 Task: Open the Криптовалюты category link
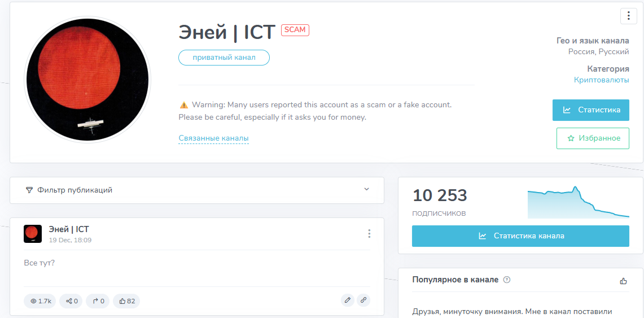click(x=601, y=80)
